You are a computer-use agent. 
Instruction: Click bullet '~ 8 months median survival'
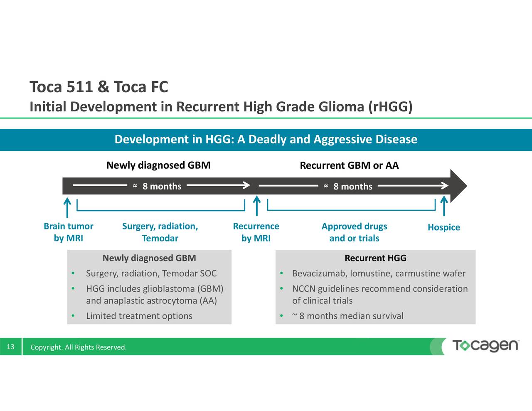pyautogui.click(x=347, y=316)
